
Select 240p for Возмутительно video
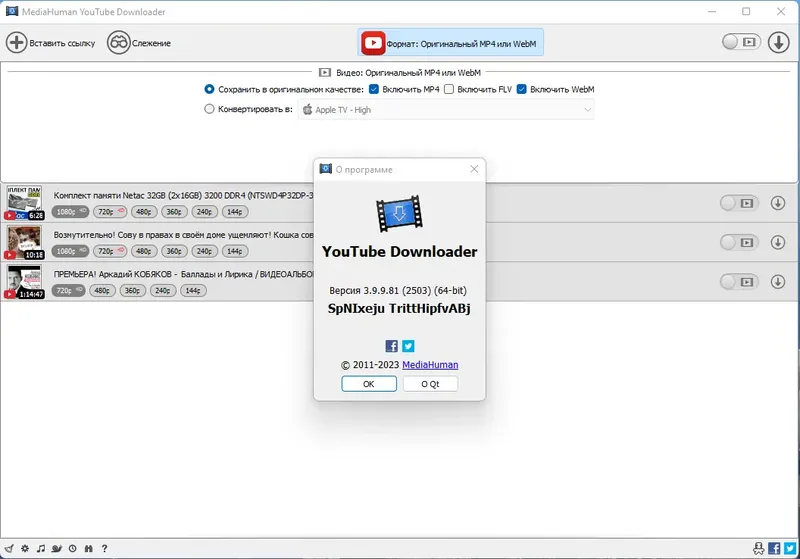(x=205, y=251)
